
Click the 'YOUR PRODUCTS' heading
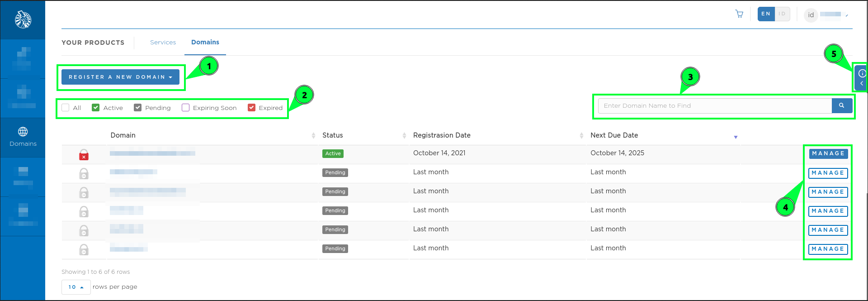[x=93, y=43]
